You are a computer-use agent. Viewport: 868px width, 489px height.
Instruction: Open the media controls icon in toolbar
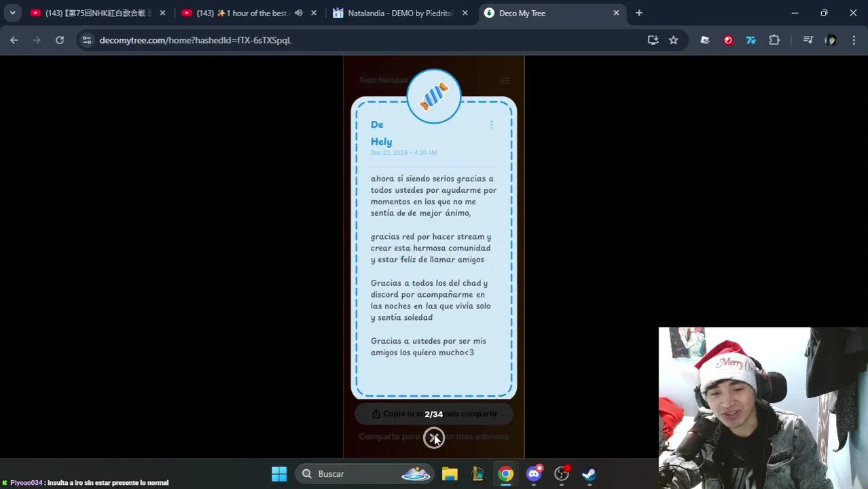tap(808, 40)
